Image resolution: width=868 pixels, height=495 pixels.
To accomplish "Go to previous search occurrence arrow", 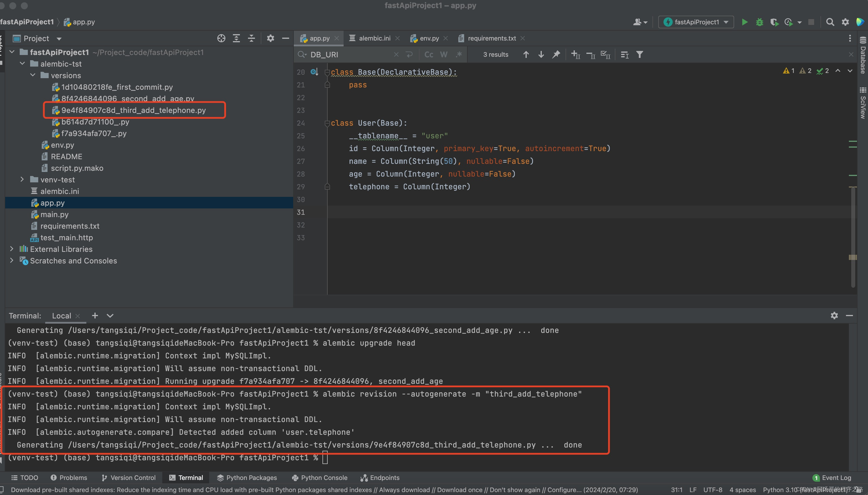I will tap(526, 54).
